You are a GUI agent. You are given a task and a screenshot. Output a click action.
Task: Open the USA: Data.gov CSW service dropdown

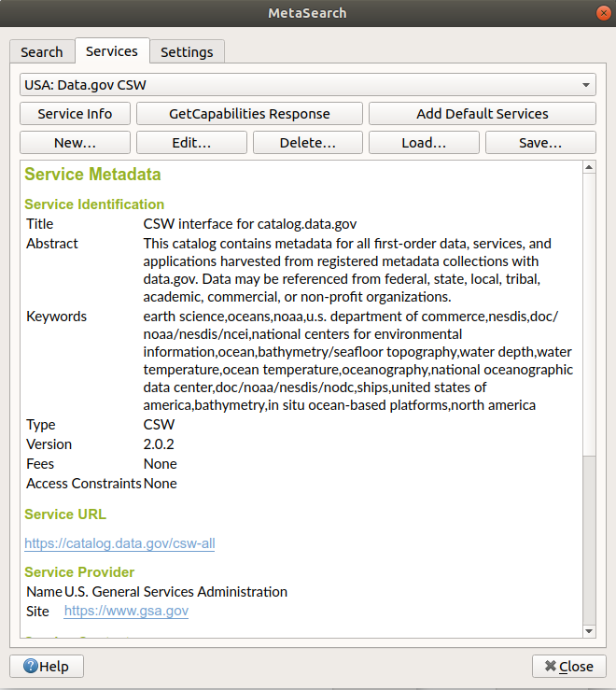(308, 85)
